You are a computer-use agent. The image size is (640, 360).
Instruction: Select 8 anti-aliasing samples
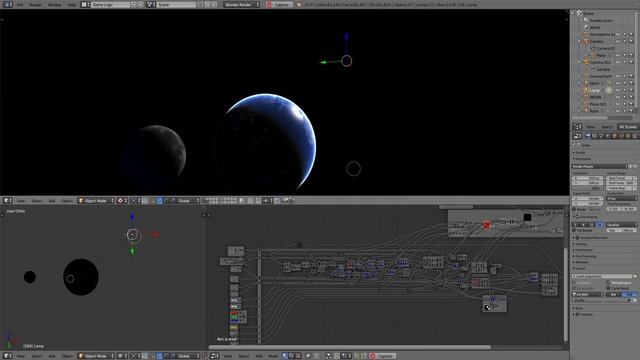pyautogui.click(x=583, y=224)
